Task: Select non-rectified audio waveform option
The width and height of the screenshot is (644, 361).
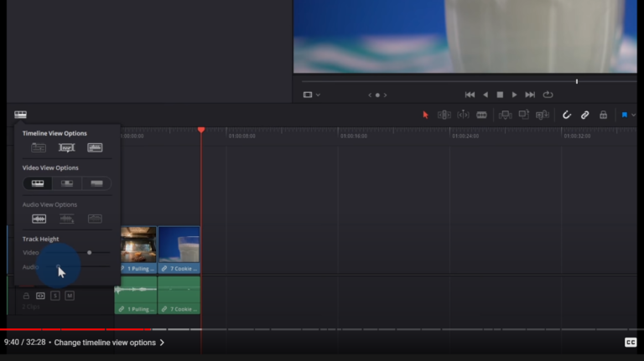Action: tap(39, 219)
